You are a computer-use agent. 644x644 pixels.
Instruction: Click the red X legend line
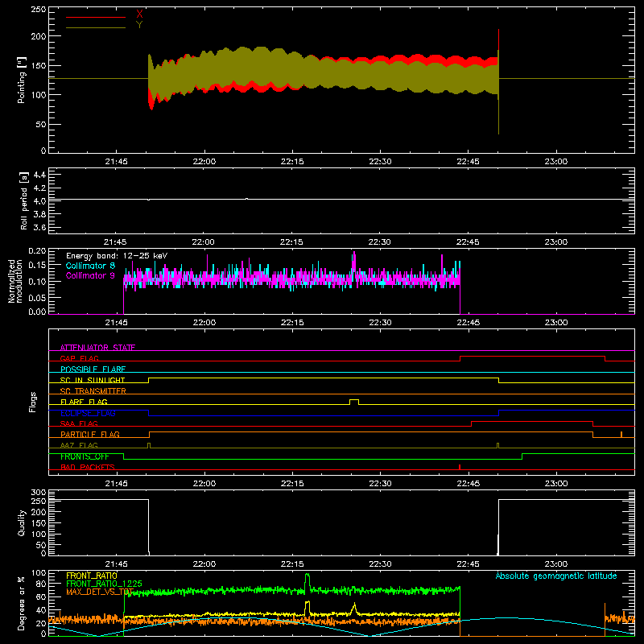tap(95, 17)
